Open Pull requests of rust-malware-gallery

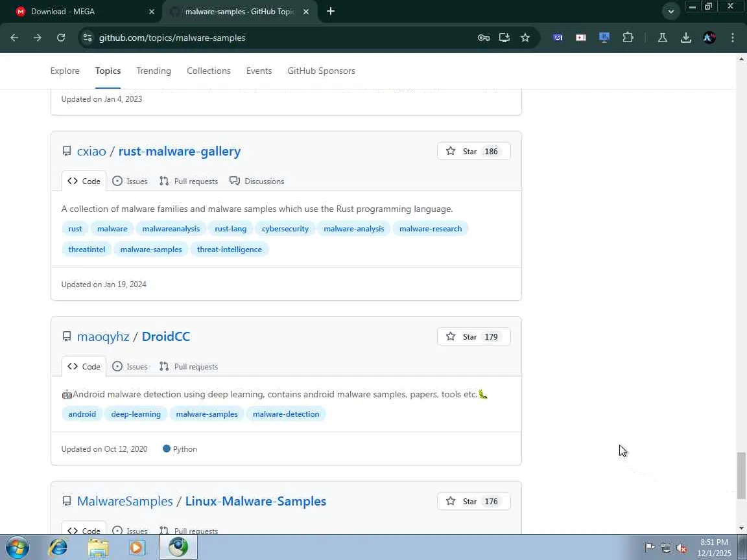pos(189,181)
